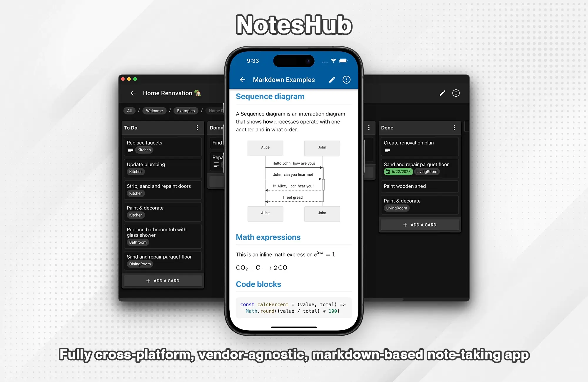Image resolution: width=588 pixels, height=382 pixels.
Task: Toggle the inline text icon on Create renovation plan
Action: pos(387,150)
